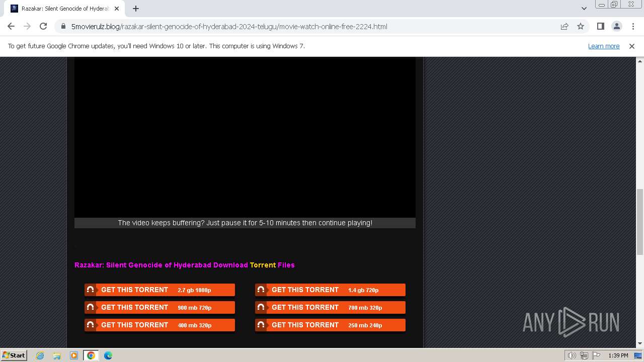644x362 pixels.
Task: Get the 250 mb 240p torrent
Action: tap(330, 325)
